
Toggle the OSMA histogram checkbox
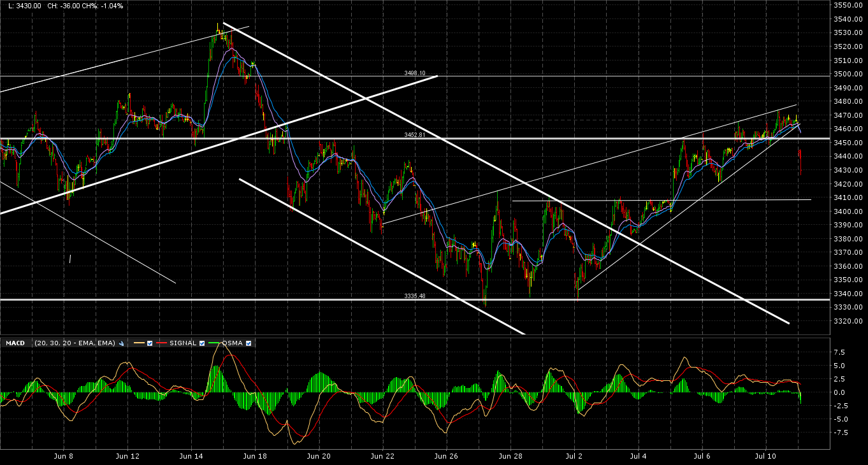point(249,343)
